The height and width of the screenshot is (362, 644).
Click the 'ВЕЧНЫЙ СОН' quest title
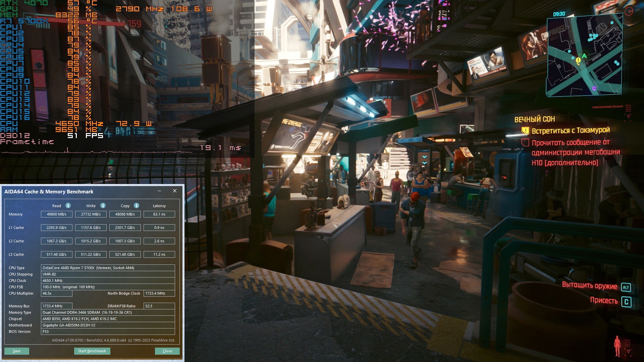coord(535,119)
